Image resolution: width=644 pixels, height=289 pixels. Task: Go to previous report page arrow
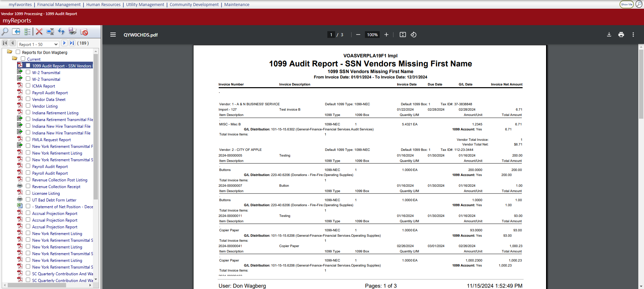pyautogui.click(x=13, y=43)
